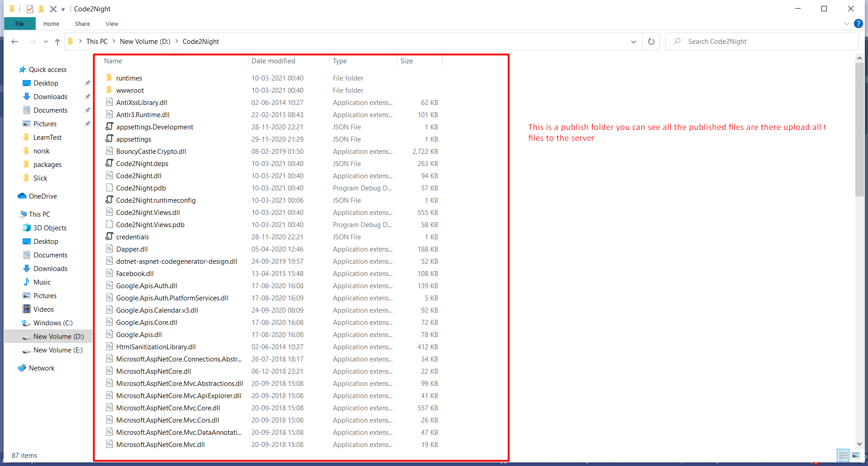Click scrollbar down arrow

(859, 444)
